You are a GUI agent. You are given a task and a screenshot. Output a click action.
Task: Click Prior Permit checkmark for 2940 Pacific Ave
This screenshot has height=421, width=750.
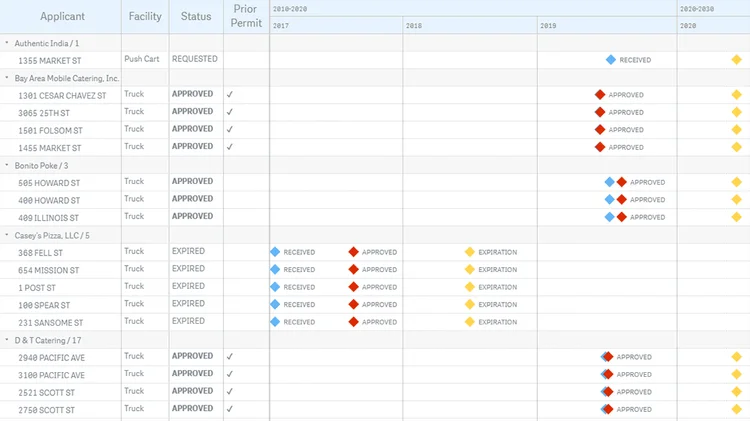coord(230,356)
